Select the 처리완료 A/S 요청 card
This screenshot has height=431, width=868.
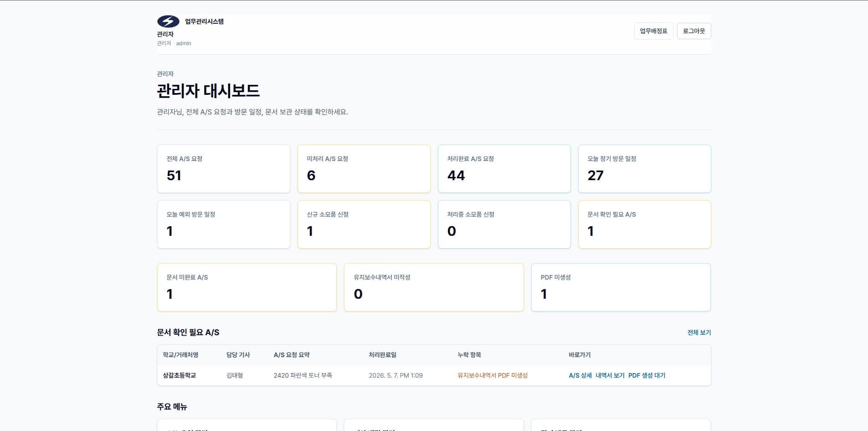coord(504,169)
